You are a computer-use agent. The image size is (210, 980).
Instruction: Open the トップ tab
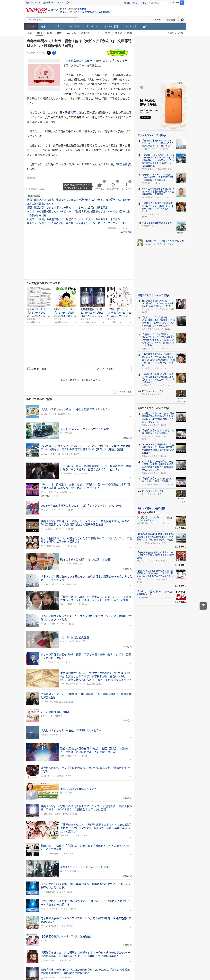[31, 27]
